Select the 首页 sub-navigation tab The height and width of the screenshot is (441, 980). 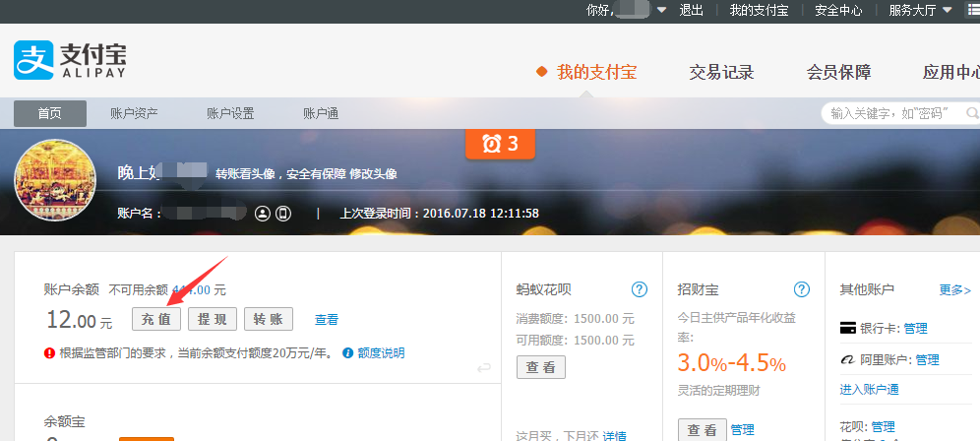pos(50,114)
